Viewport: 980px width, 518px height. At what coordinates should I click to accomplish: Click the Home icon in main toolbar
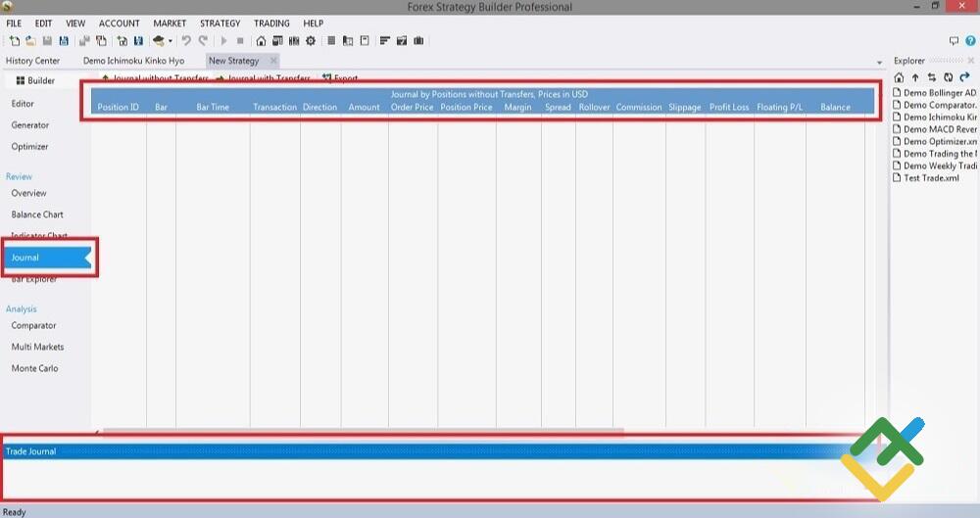pyautogui.click(x=261, y=40)
